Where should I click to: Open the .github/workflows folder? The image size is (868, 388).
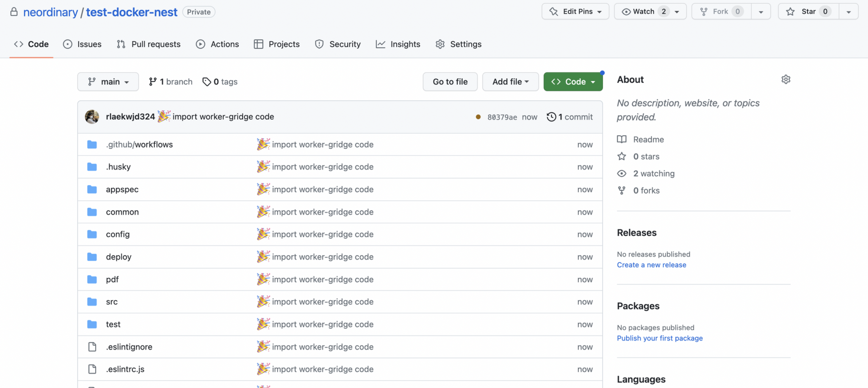139,144
